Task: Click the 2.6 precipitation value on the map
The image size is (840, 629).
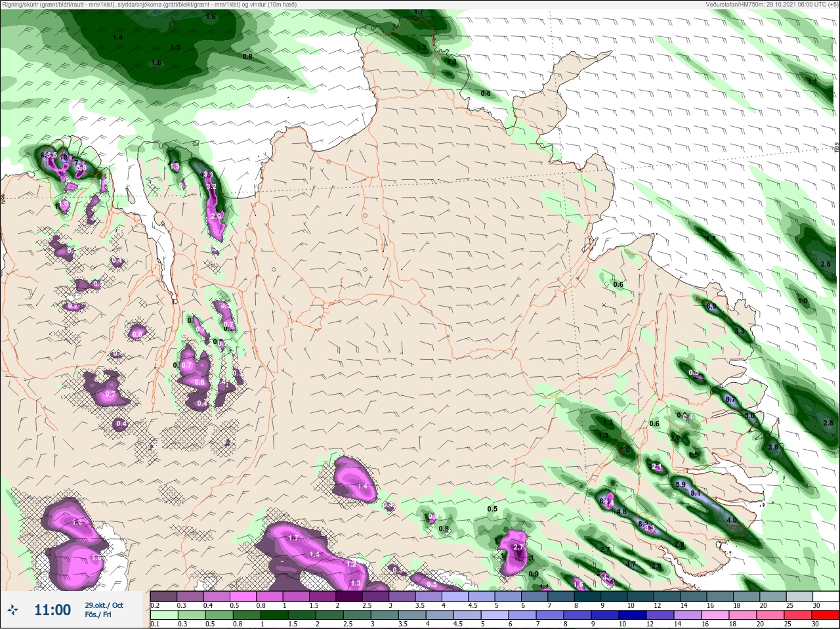Action: (x=826, y=264)
